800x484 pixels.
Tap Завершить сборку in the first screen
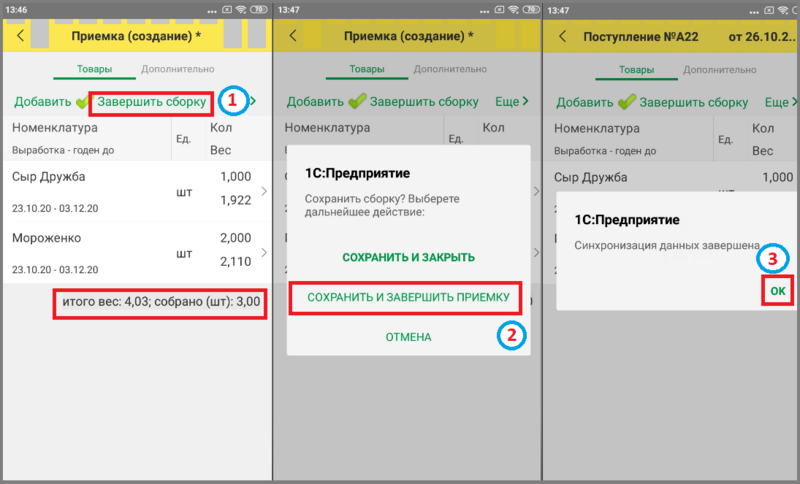pyautogui.click(x=152, y=102)
